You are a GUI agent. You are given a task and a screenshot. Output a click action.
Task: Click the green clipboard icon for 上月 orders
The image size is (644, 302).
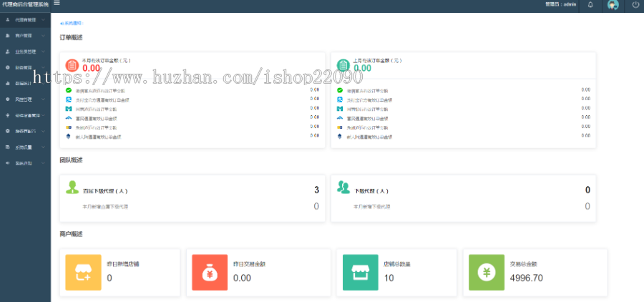coord(343,65)
